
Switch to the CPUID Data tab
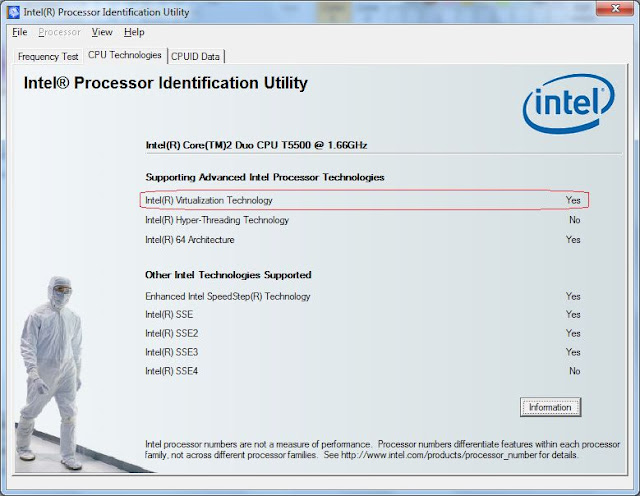pyautogui.click(x=196, y=57)
